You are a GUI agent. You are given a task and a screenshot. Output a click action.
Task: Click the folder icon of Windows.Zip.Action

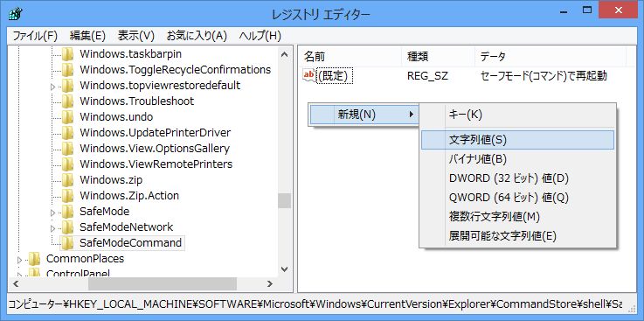pyautogui.click(x=67, y=196)
